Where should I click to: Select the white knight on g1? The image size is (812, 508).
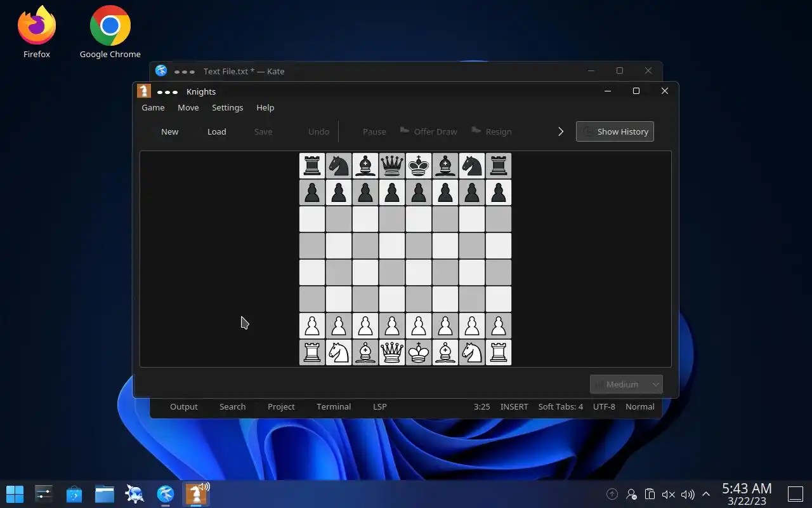click(x=472, y=352)
